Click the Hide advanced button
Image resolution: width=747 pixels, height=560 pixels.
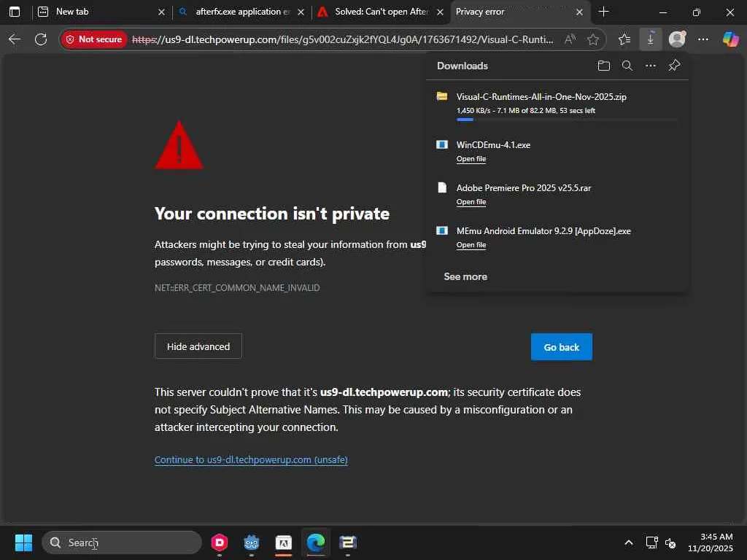tap(198, 346)
